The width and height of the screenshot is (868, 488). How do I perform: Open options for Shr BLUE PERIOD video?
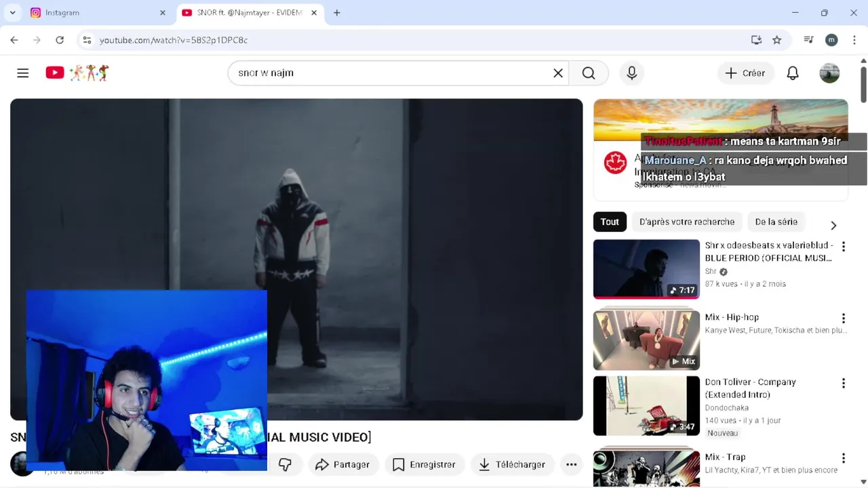pyautogui.click(x=844, y=247)
